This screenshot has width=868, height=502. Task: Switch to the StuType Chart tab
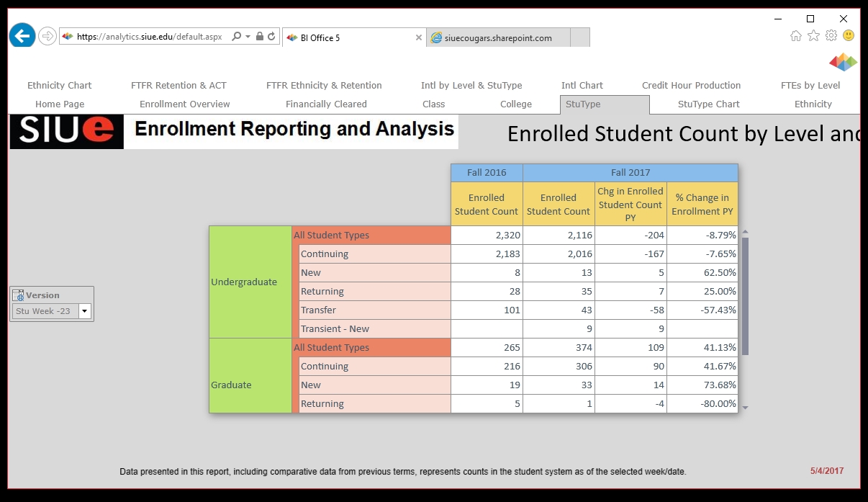[708, 104]
